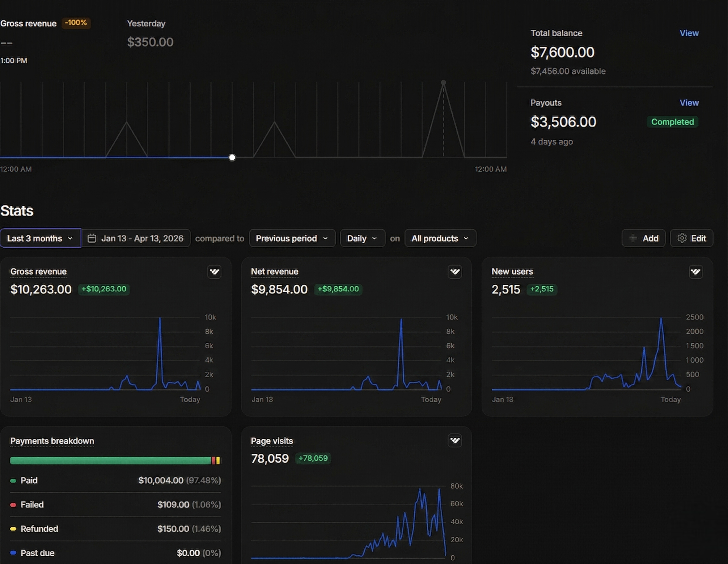Toggle compare icon on Page visits card
Image resolution: width=728 pixels, height=564 pixels.
[455, 441]
